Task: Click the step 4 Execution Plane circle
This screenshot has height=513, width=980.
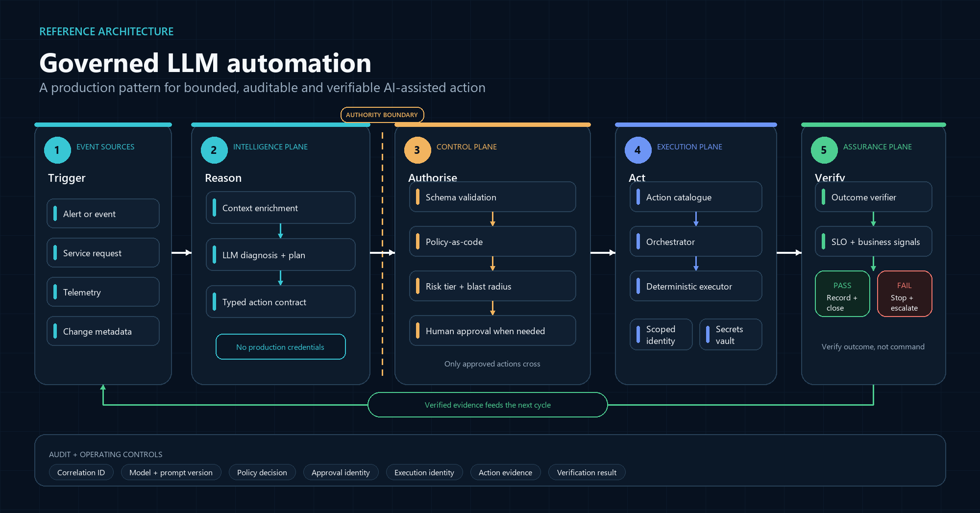Action: point(638,150)
